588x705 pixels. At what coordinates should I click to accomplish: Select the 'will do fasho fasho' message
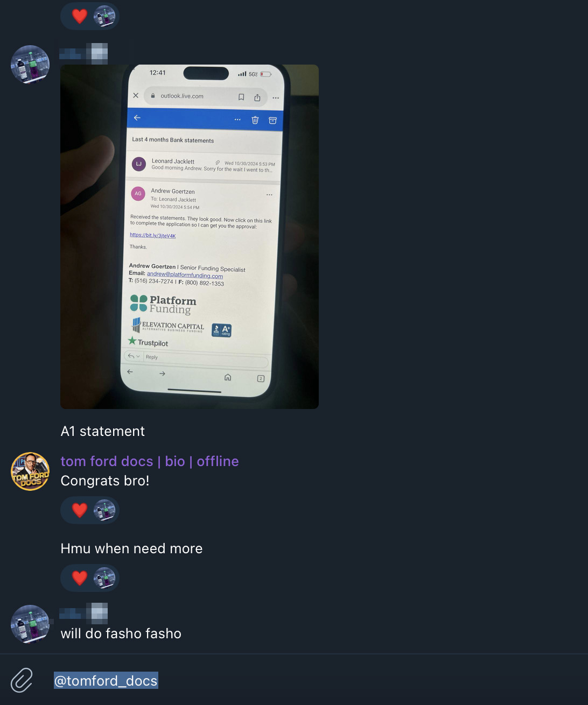[x=121, y=633]
